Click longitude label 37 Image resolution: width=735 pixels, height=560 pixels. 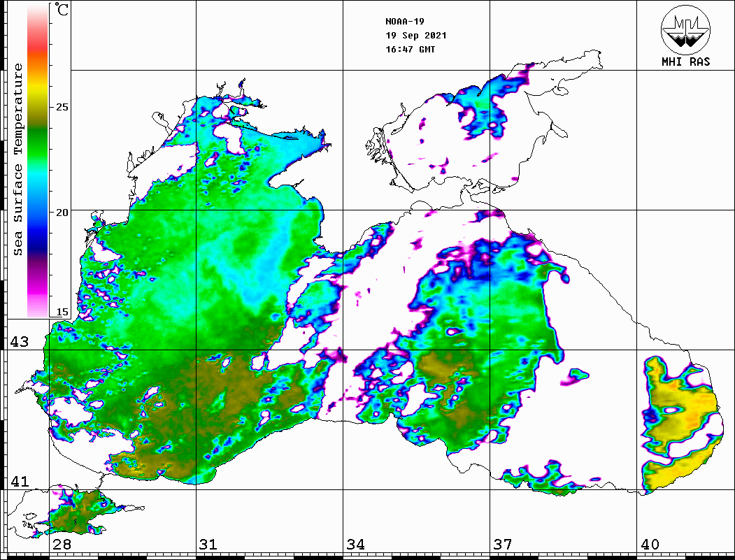point(503,544)
